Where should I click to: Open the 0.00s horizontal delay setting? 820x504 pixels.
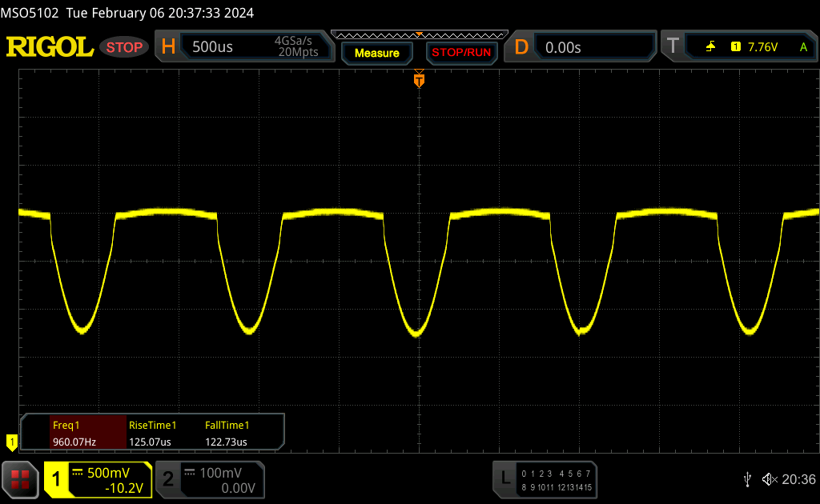[x=563, y=47]
